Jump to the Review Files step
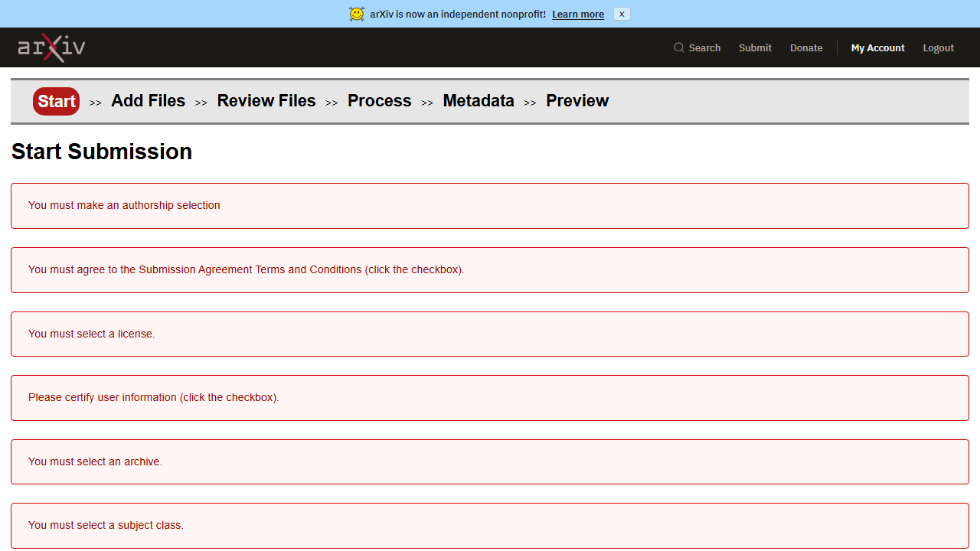This screenshot has width=980, height=551. point(266,101)
